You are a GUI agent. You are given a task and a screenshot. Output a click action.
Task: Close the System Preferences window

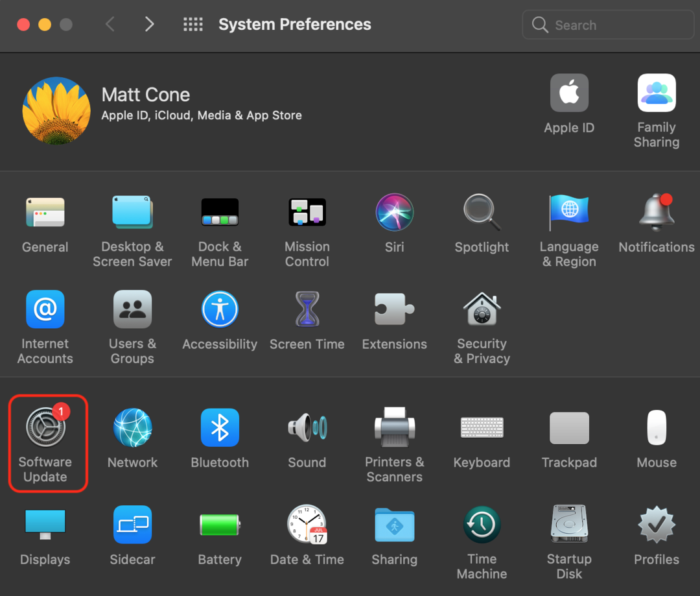coord(23,24)
